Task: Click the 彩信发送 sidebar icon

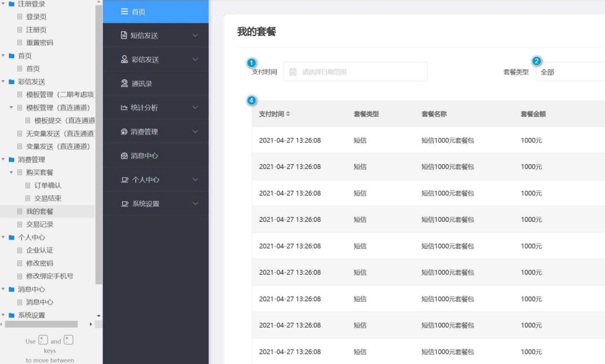Action: [x=124, y=59]
